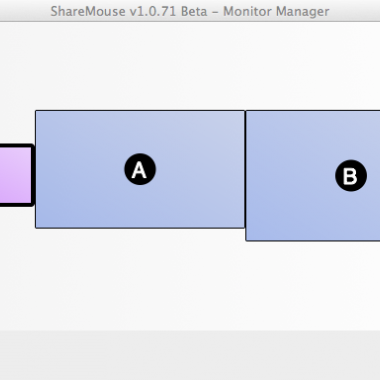Click empty canvas below monitor A
This screenshot has width=380, height=380.
click(x=140, y=280)
